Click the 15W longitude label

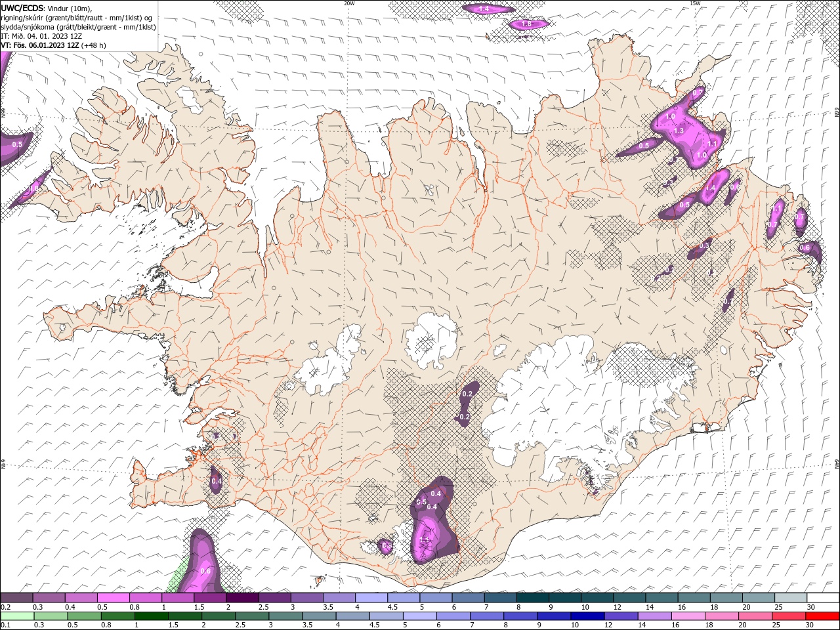(695, 3)
